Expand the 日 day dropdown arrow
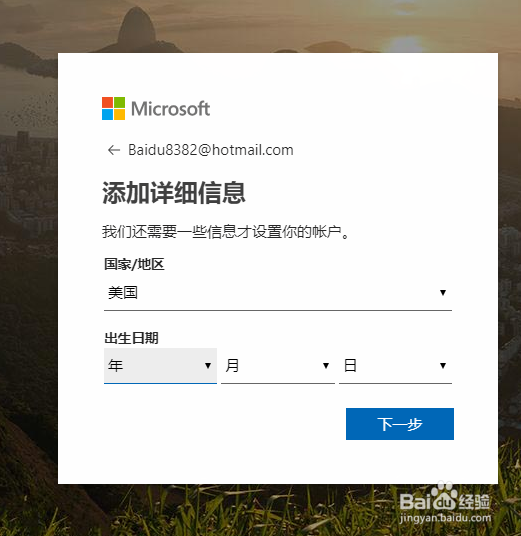The image size is (521, 536). (x=443, y=366)
